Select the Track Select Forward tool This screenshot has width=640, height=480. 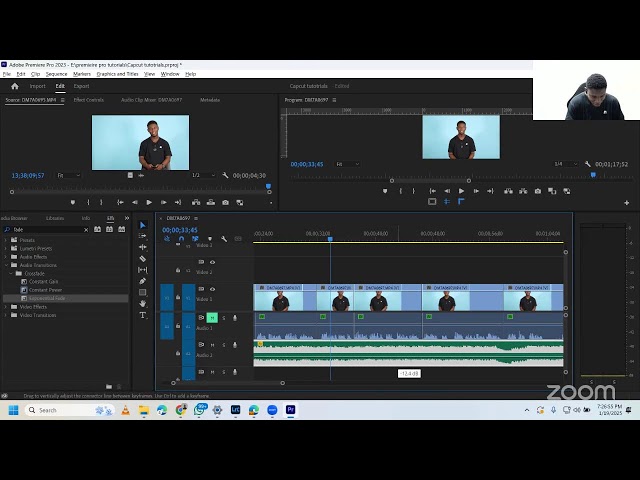tap(142, 236)
